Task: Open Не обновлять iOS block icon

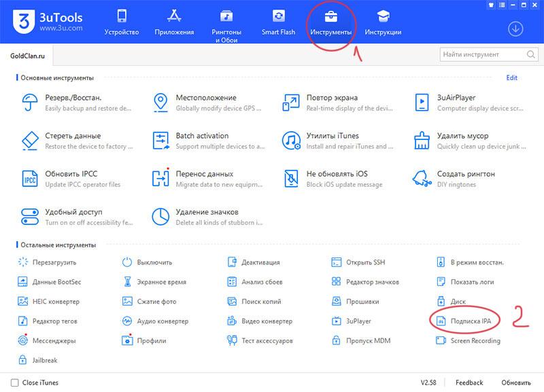Action: click(291, 179)
